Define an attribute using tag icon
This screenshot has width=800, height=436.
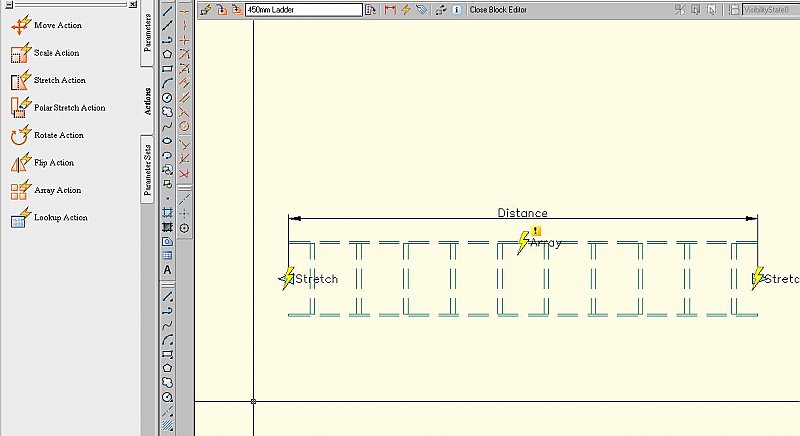click(x=421, y=10)
